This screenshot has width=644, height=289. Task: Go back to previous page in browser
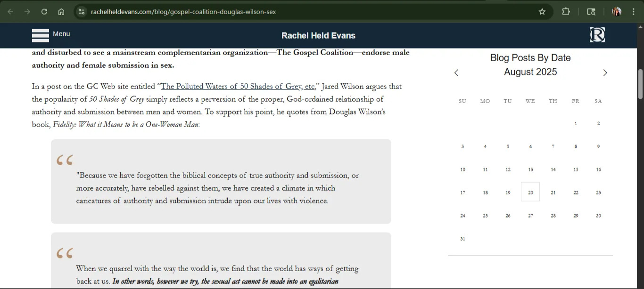pos(10,12)
